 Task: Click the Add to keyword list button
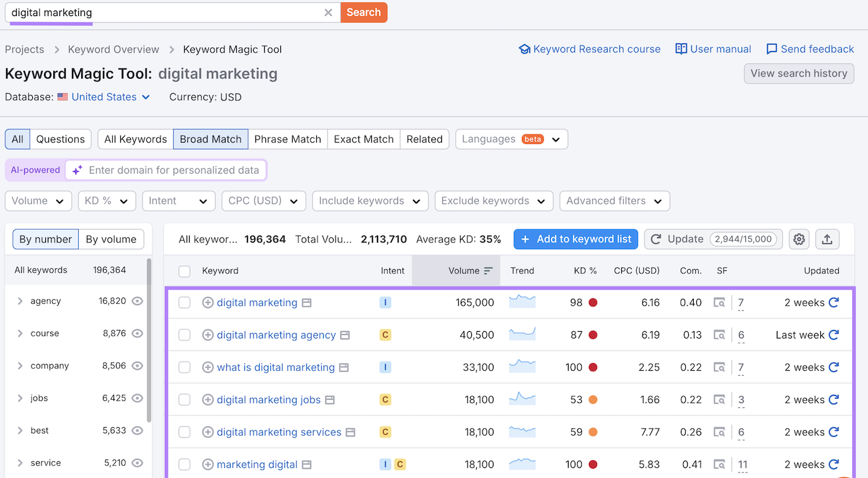(575, 239)
